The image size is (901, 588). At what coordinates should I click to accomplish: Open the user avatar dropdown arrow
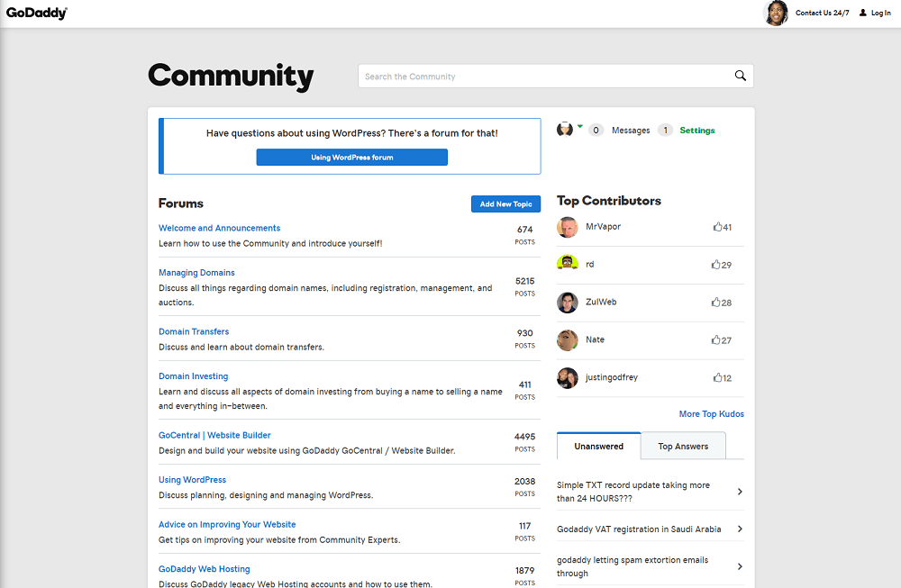click(579, 126)
